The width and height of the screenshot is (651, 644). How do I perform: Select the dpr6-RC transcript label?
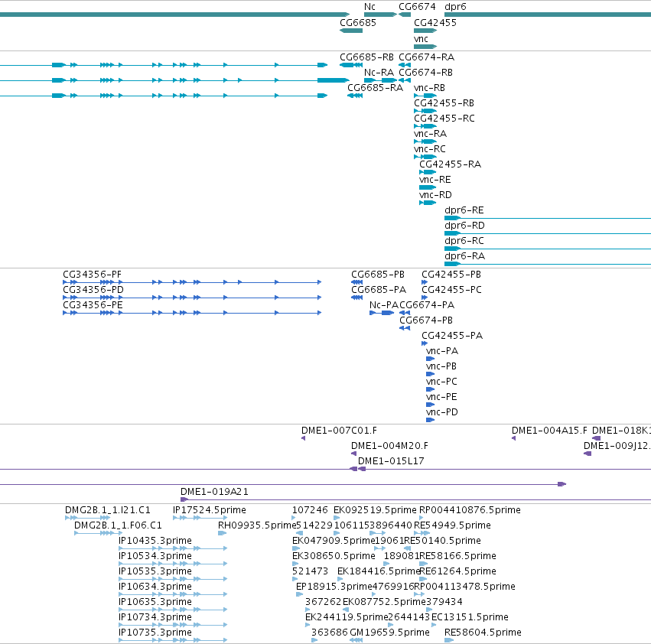tap(464, 241)
